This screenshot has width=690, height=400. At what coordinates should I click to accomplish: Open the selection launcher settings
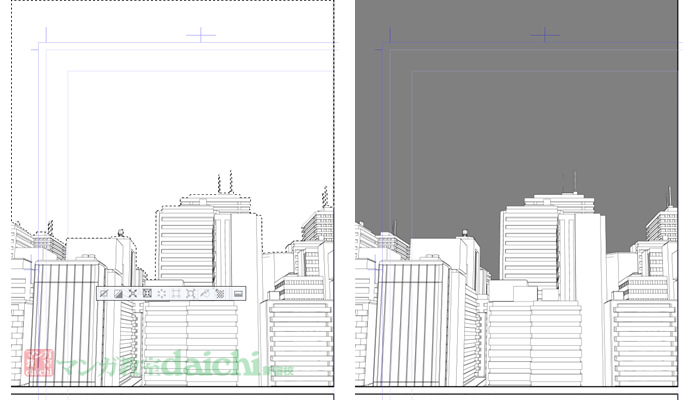[238, 293]
